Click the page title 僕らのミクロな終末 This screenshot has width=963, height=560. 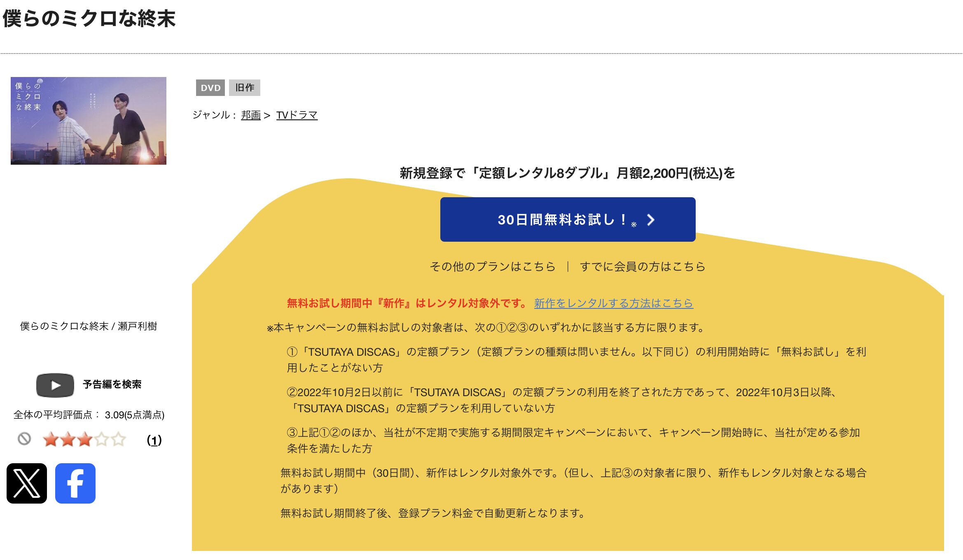point(89,19)
